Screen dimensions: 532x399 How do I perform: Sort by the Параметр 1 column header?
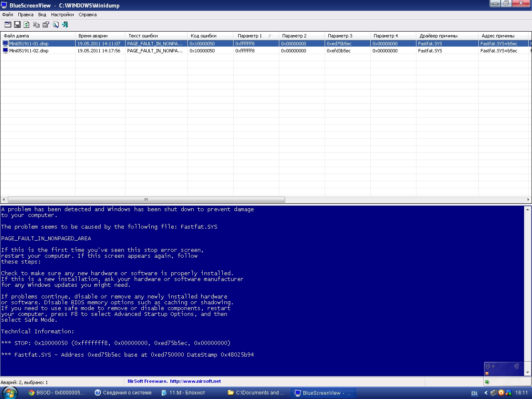point(256,36)
